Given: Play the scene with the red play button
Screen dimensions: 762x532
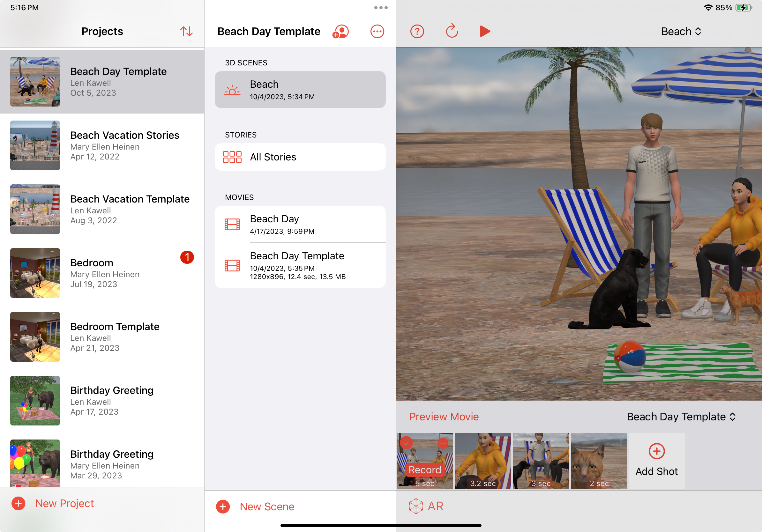Looking at the screenshot, I should 485,31.
